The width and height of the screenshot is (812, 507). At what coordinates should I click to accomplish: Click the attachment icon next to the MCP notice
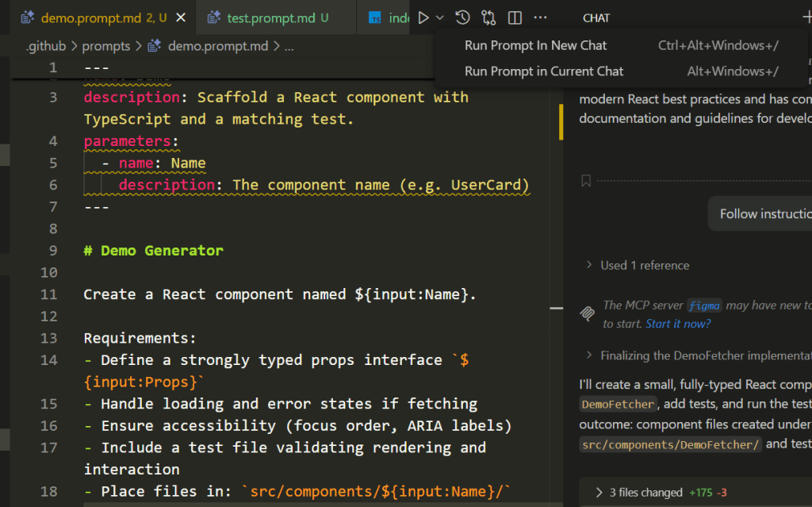pos(587,315)
